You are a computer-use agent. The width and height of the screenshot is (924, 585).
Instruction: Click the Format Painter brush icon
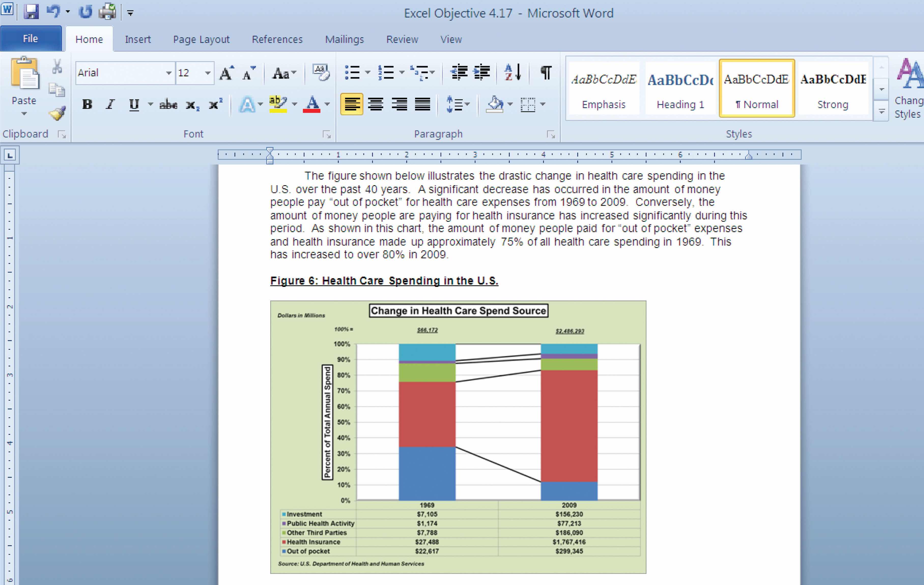tap(57, 113)
